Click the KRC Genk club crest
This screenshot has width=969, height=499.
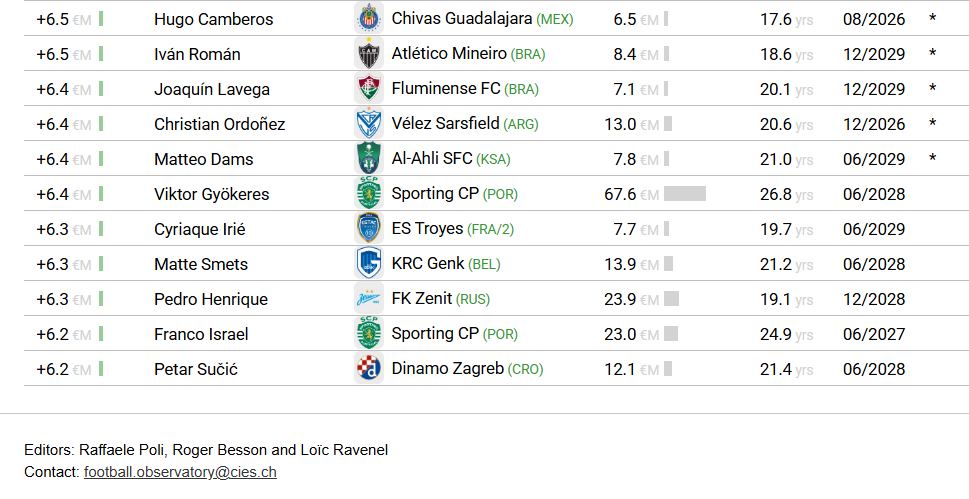(x=369, y=264)
